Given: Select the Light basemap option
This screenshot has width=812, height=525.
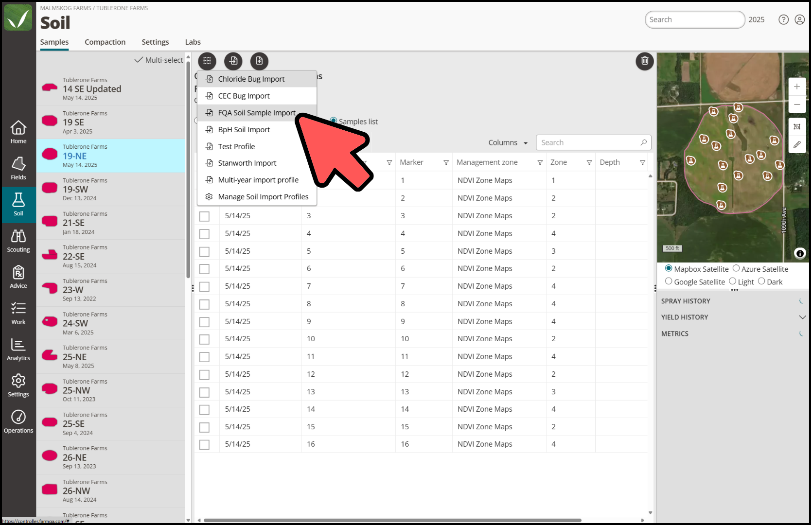Looking at the screenshot, I should tap(732, 281).
